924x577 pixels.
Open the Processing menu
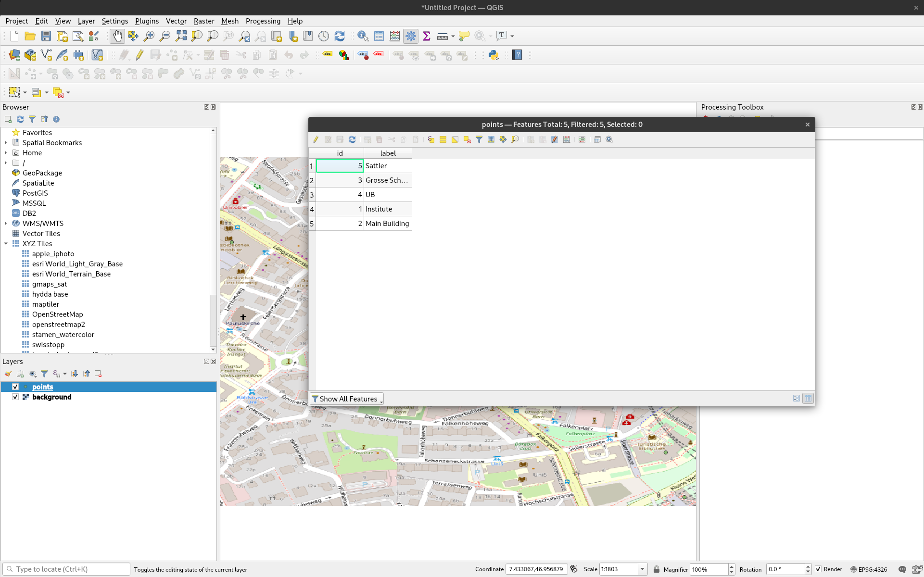coord(263,21)
